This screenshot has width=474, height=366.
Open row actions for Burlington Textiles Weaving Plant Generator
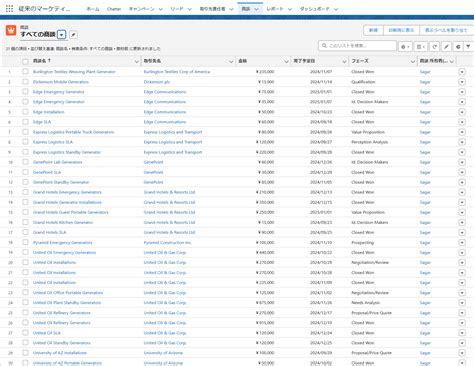[462, 72]
